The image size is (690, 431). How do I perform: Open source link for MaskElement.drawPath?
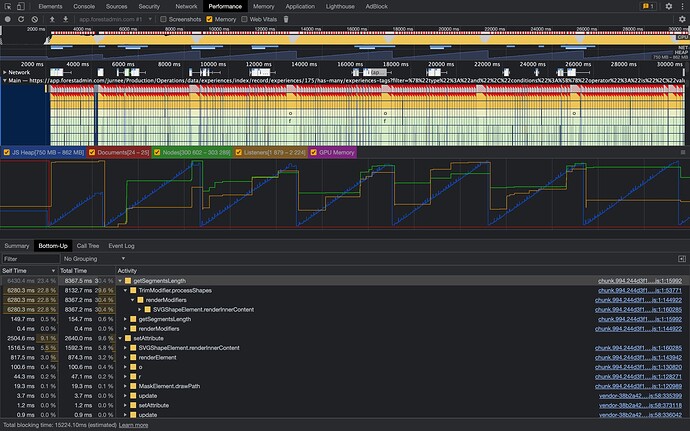638,386
